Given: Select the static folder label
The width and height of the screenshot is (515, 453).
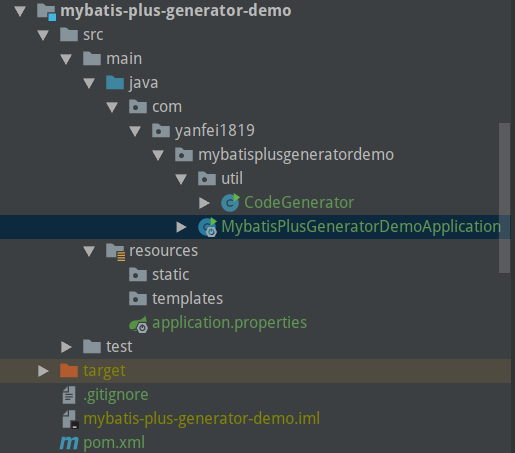Looking at the screenshot, I should coord(171,275).
